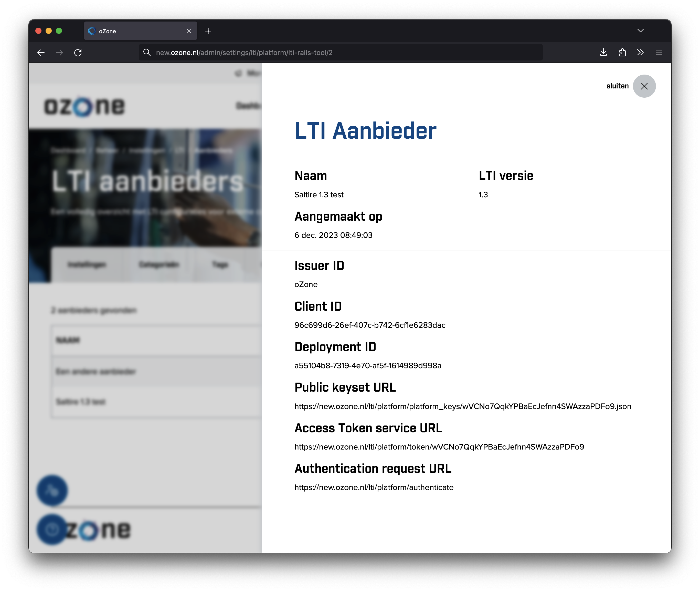The height and width of the screenshot is (591, 700).
Task: Click the forward navigation arrow
Action: pos(59,53)
